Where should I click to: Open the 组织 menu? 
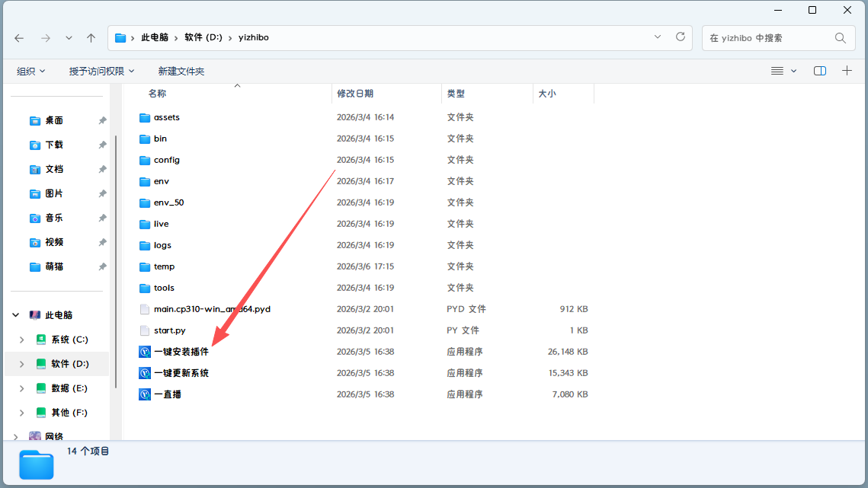point(31,71)
